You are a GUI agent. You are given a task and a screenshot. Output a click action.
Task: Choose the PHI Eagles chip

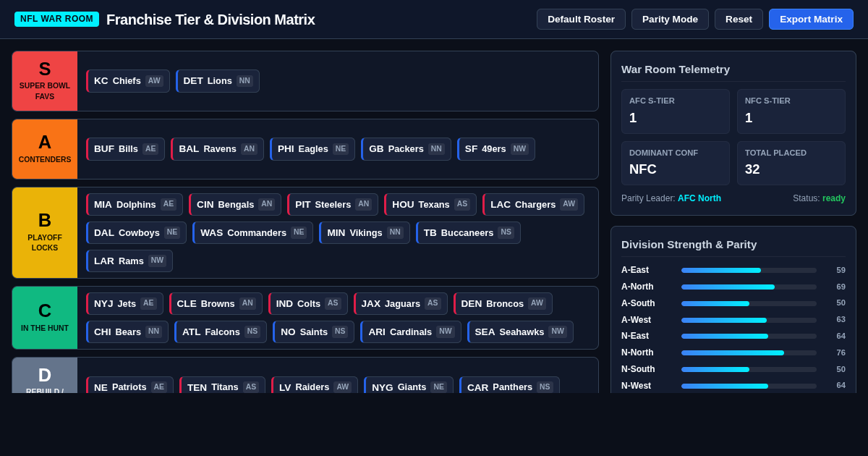[312, 149]
